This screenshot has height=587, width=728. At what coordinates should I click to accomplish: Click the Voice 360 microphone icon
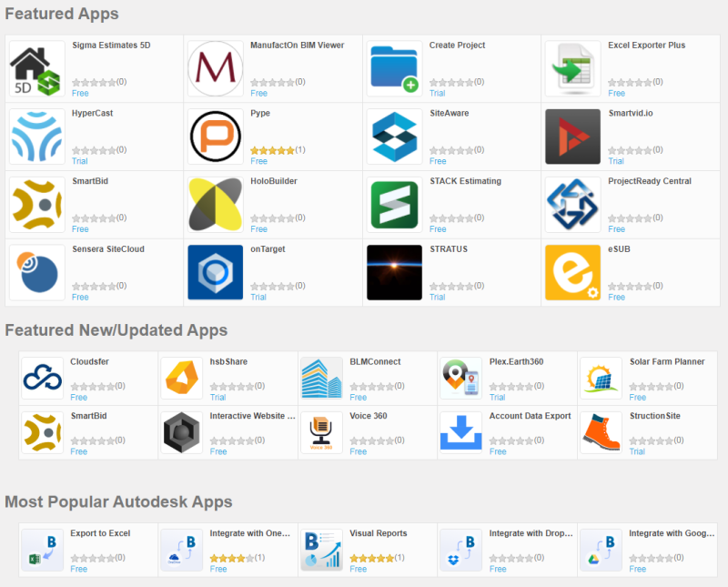(x=322, y=432)
